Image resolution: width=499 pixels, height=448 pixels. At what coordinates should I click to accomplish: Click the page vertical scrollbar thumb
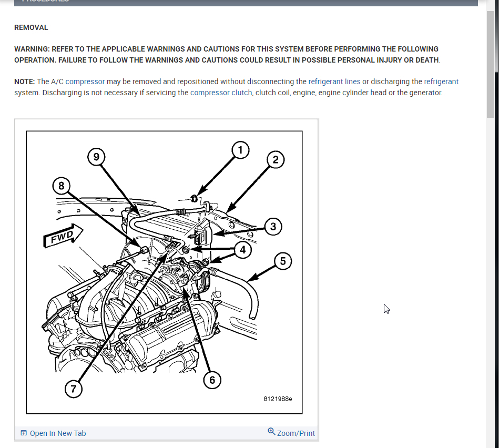(x=490, y=65)
